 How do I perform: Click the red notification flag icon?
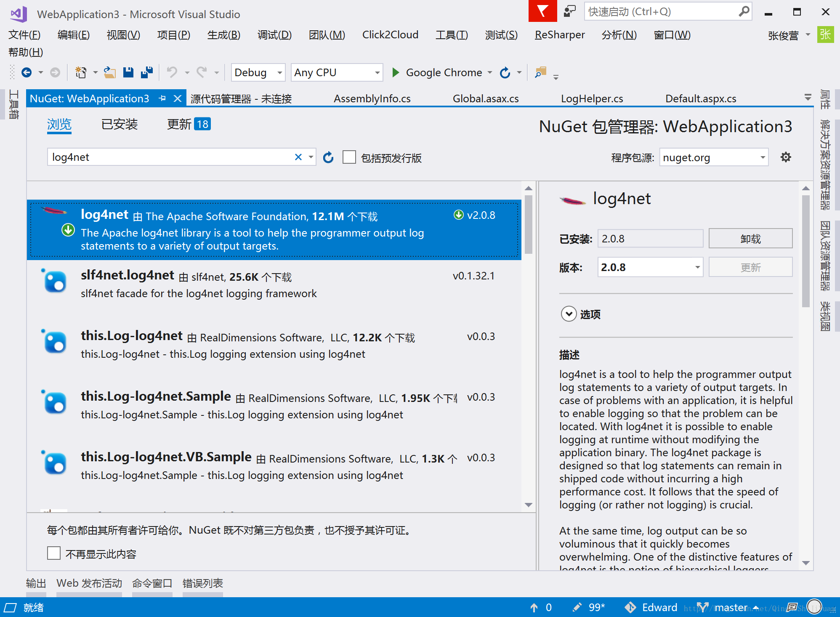[542, 11]
